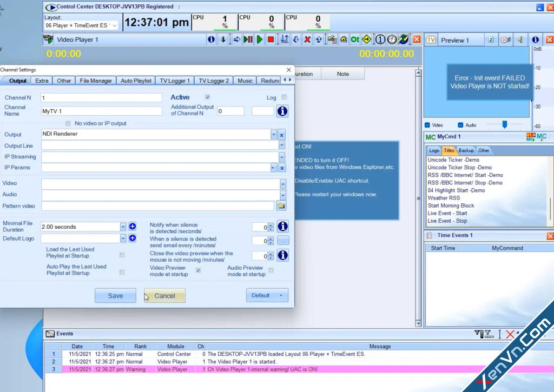Screen dimensions: 554x392
Task: Click the sort arrows icon in player toolbar
Action: (x=285, y=39)
